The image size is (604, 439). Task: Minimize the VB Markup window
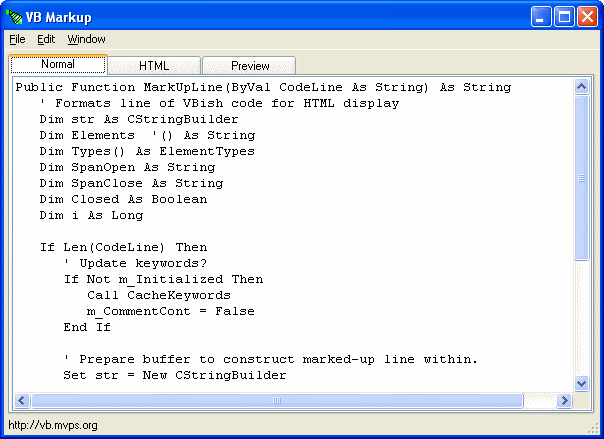pos(540,17)
